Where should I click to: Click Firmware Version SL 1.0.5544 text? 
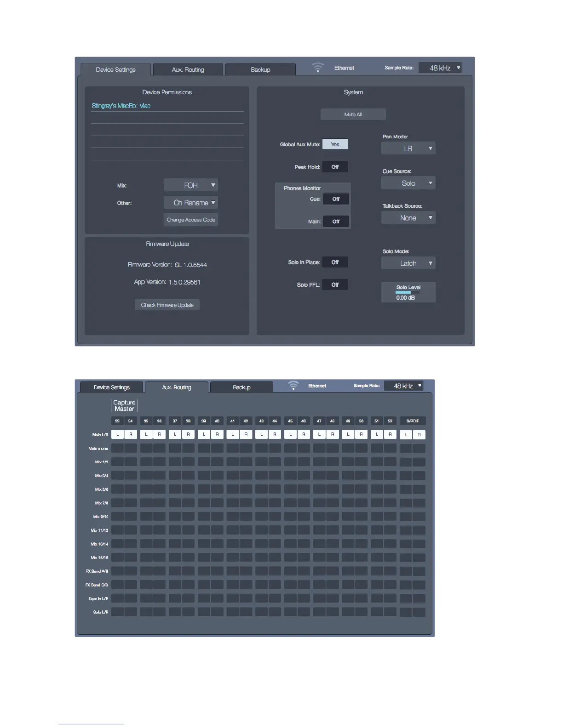point(167,265)
